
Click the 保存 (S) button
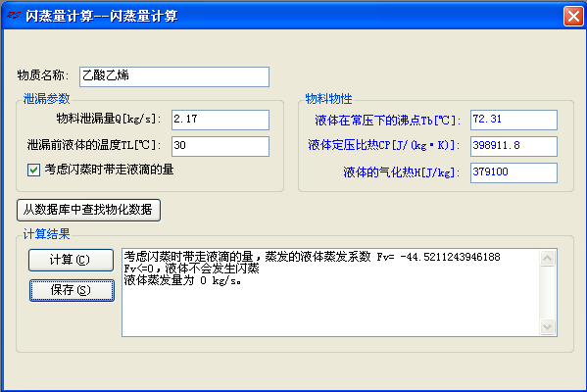[x=72, y=290]
